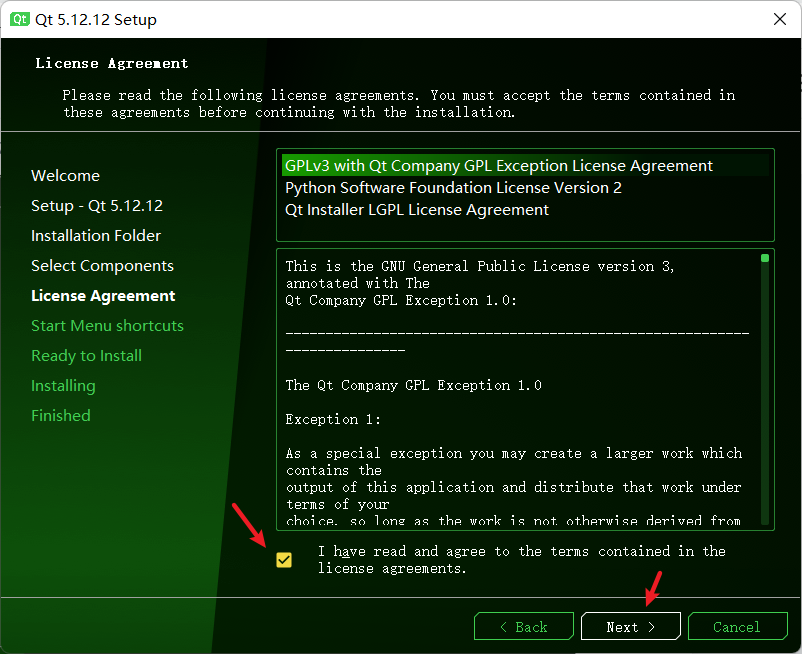Click the Qt logo icon in title bar

pyautogui.click(x=20, y=19)
